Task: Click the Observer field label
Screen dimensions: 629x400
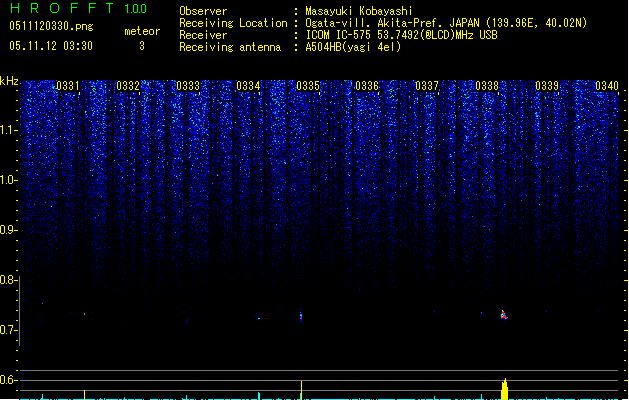Action: click(x=203, y=11)
